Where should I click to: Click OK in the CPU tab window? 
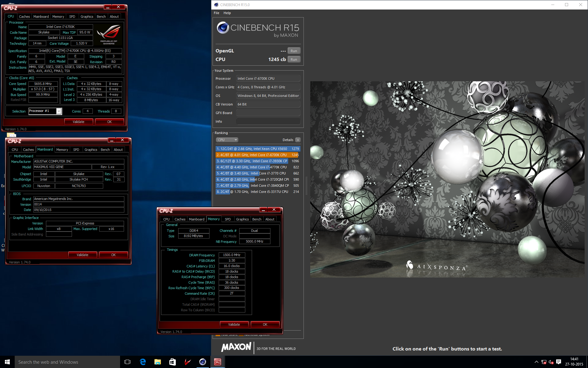(x=109, y=122)
